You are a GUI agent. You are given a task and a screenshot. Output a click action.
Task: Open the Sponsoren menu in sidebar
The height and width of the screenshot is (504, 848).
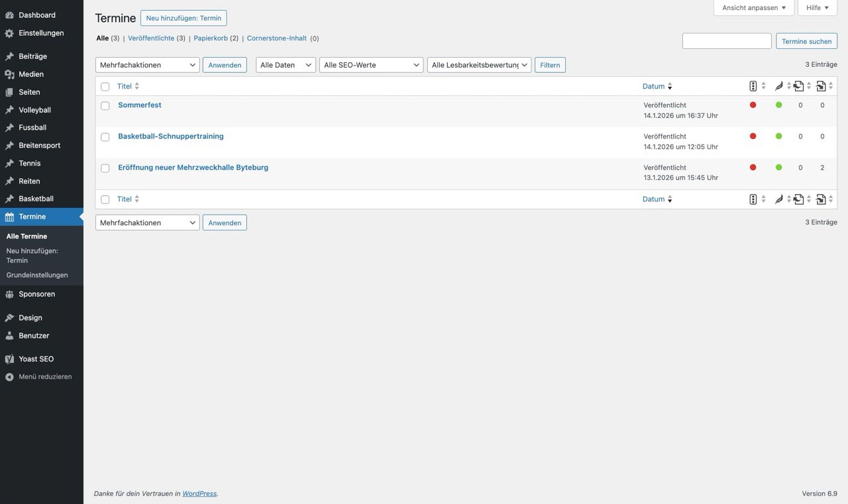click(36, 294)
